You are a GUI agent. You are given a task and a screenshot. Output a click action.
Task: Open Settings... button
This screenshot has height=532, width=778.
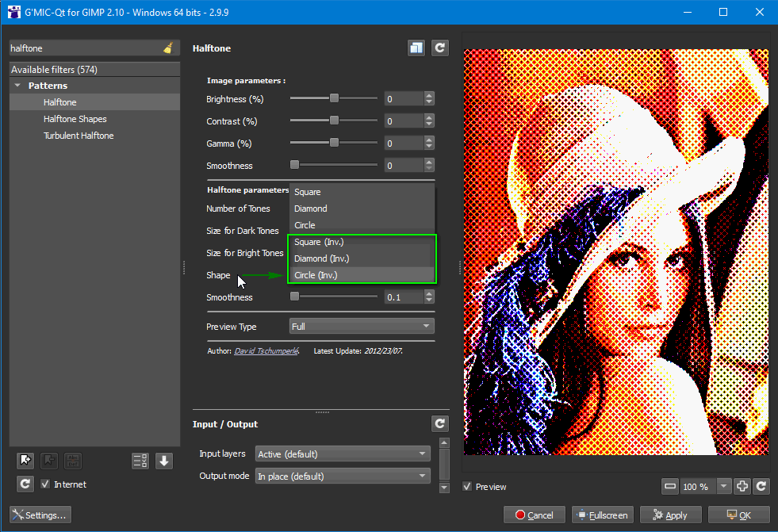click(40, 515)
